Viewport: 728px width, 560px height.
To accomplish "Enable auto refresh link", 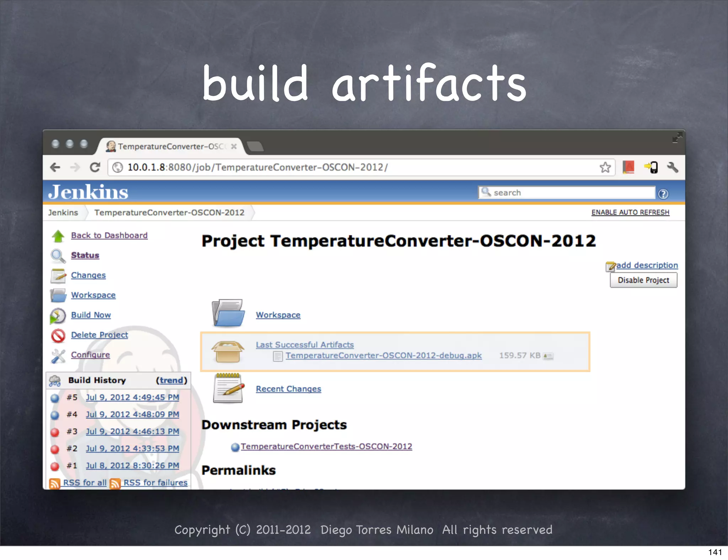I will click(630, 212).
